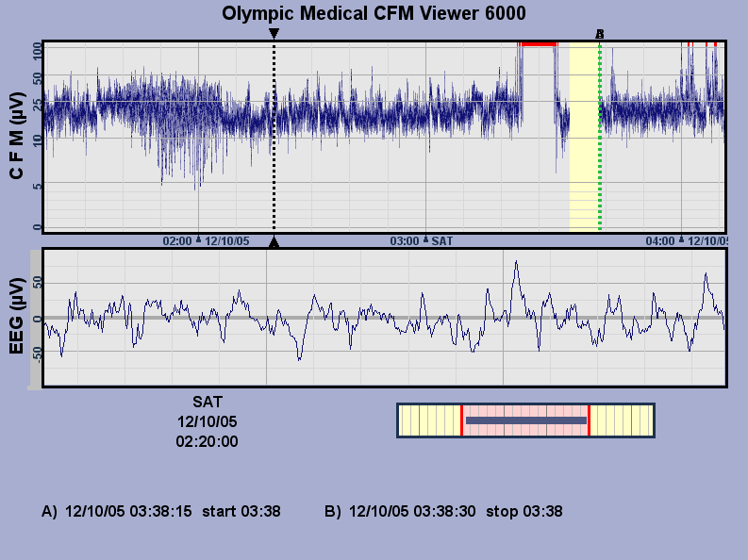Click the EEG waveform panel
This screenshot has height=560, width=748.
click(385, 318)
